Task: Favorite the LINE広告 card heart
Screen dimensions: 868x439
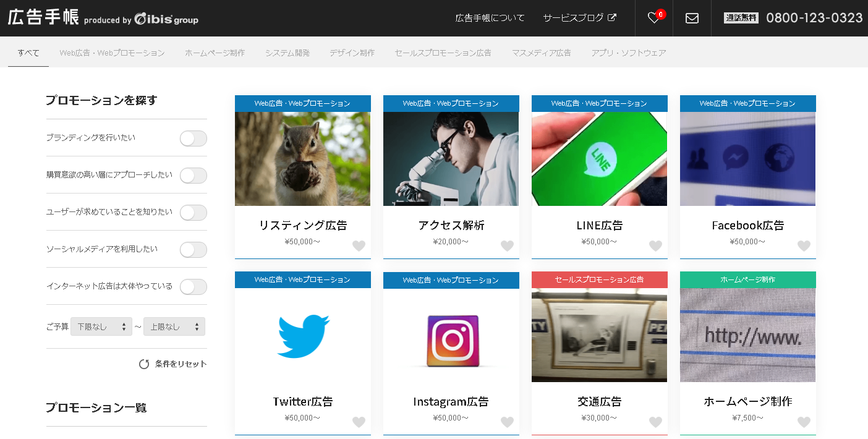Action: pyautogui.click(x=655, y=245)
